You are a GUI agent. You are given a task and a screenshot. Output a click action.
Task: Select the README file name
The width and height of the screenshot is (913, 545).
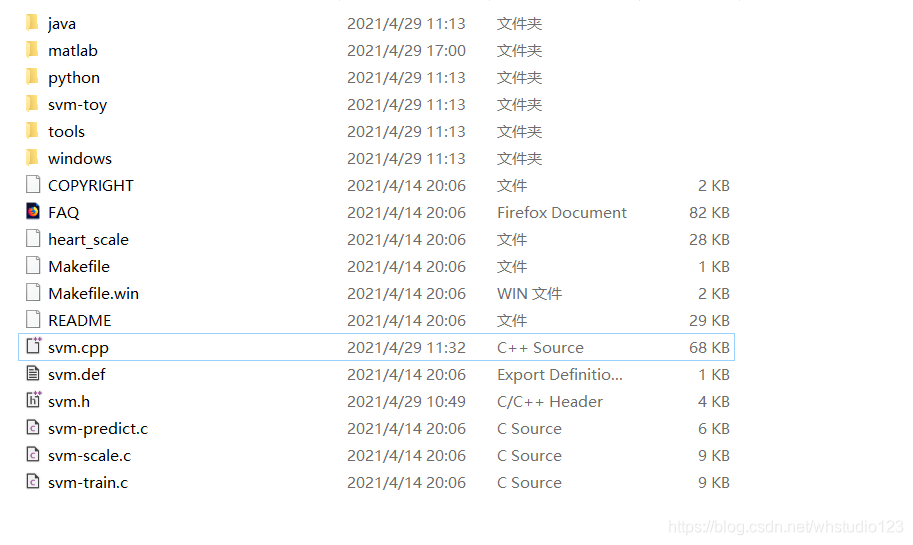pos(79,321)
